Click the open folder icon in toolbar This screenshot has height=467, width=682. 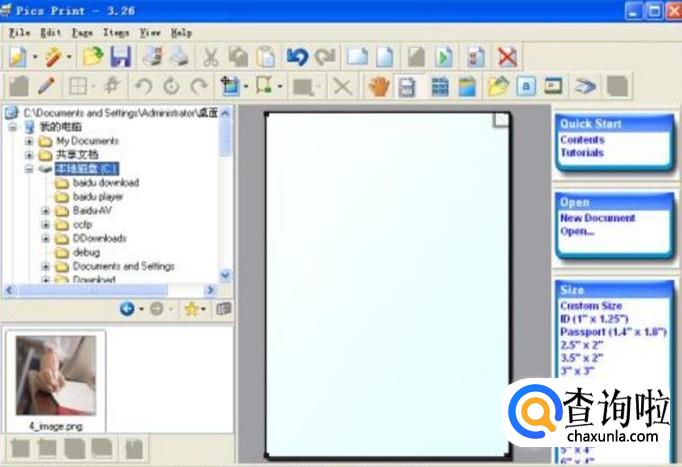tap(93, 57)
